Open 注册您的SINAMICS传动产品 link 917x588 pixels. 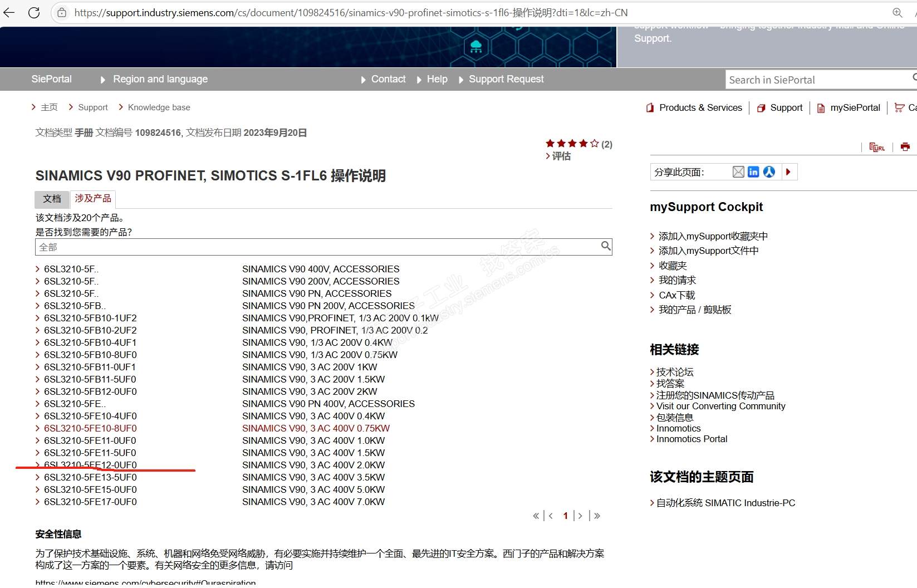[x=715, y=395]
